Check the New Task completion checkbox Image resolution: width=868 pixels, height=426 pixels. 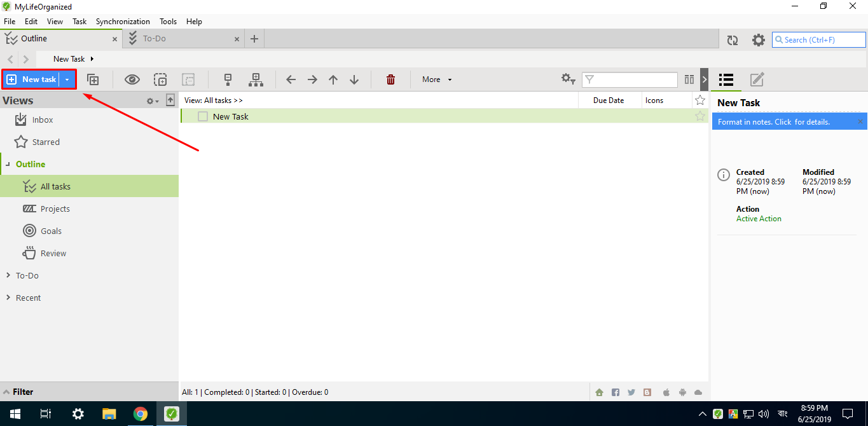pyautogui.click(x=203, y=116)
